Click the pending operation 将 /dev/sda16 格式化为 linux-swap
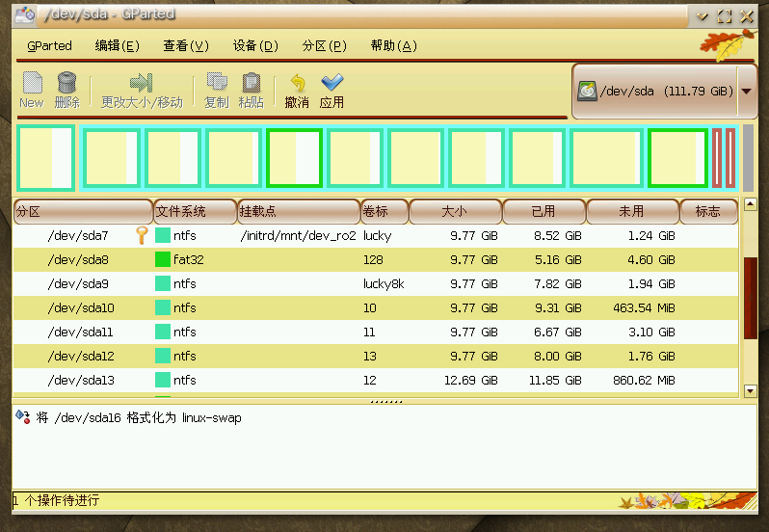 139,417
